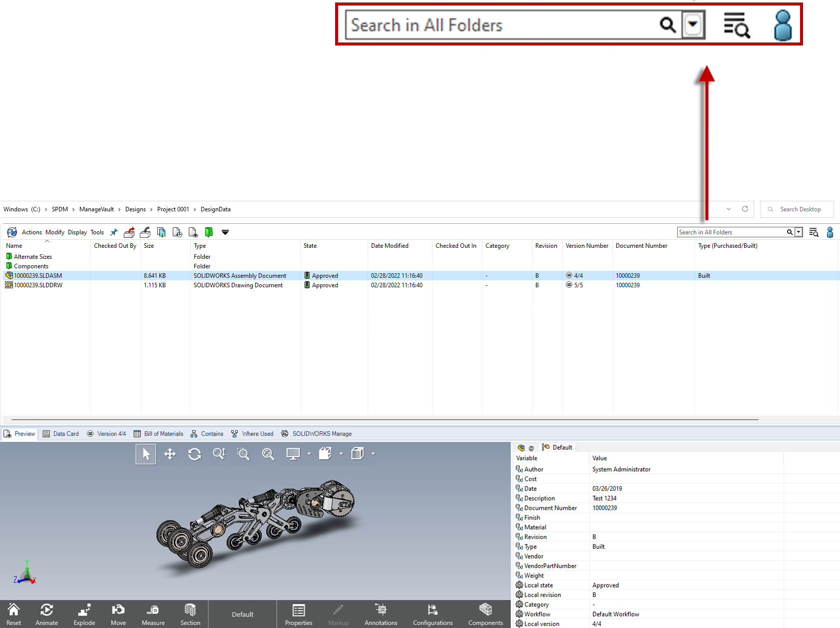The image size is (840, 628).
Task: Click the Section view button
Action: coord(190,614)
